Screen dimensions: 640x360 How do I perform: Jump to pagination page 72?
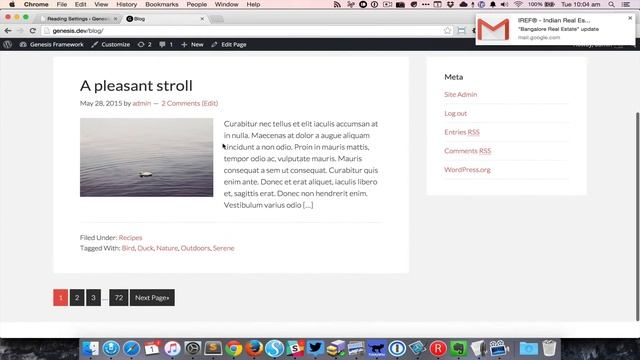[118, 298]
